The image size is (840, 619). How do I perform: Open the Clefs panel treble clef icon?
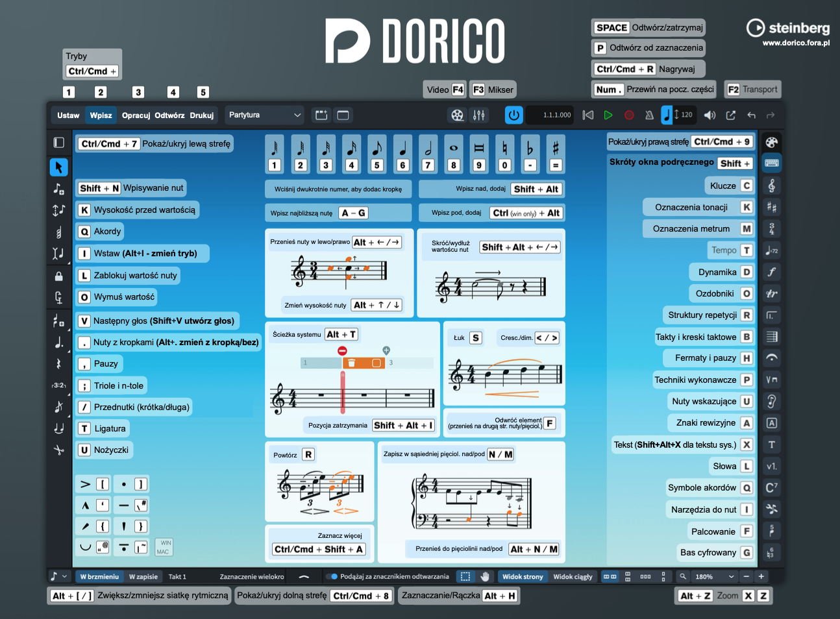(771, 186)
